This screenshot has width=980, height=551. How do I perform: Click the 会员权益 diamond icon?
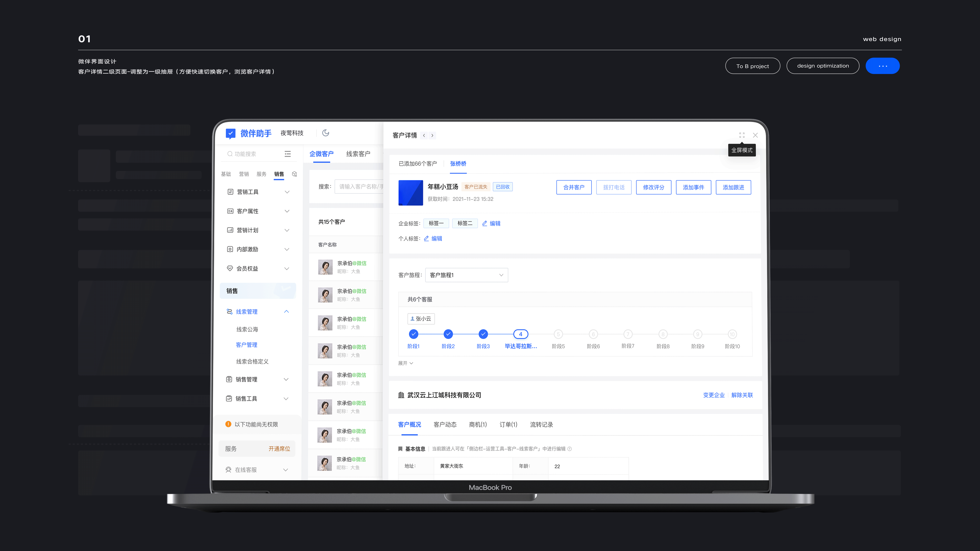tap(230, 268)
